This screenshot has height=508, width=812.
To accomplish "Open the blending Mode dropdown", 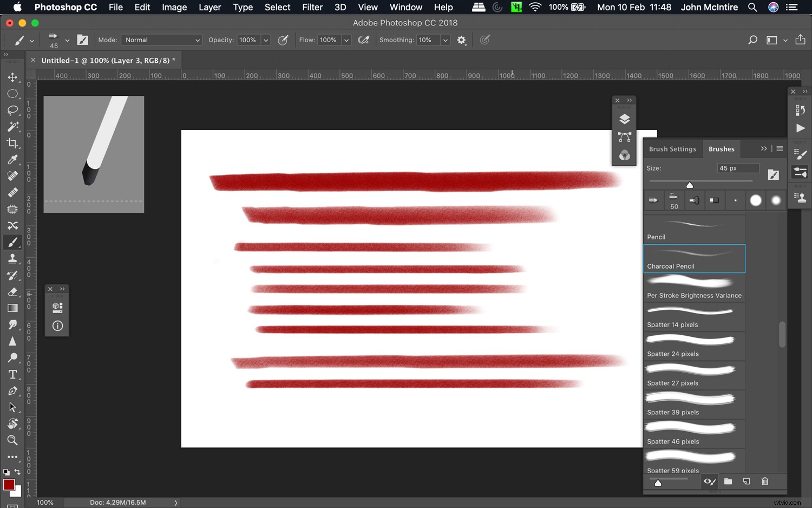I will pos(161,40).
